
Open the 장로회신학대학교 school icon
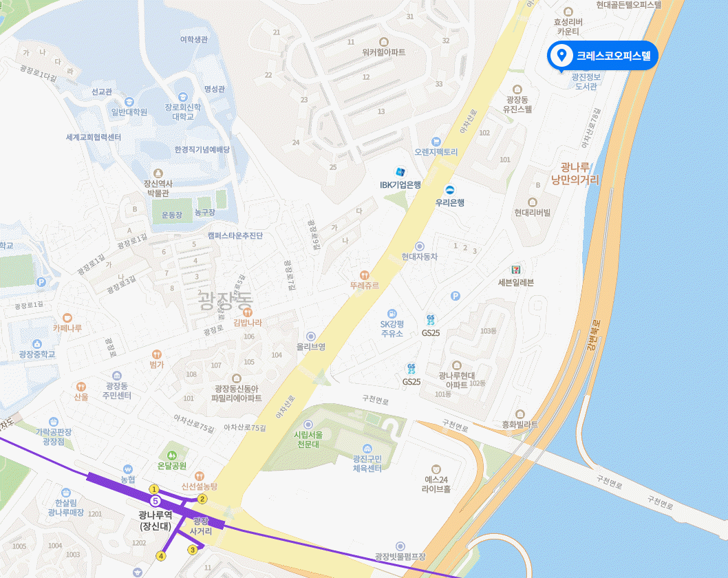click(x=183, y=96)
